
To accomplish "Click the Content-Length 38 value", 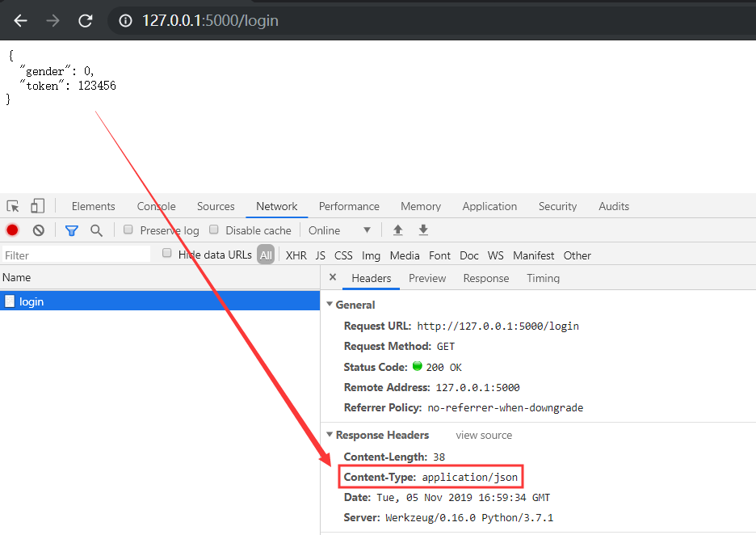I will click(x=439, y=457).
